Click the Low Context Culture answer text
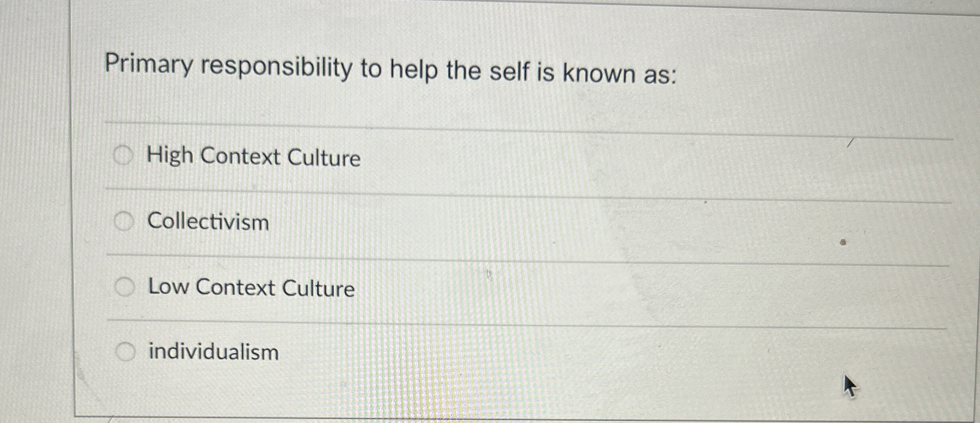This screenshot has height=423, width=980. [x=251, y=288]
